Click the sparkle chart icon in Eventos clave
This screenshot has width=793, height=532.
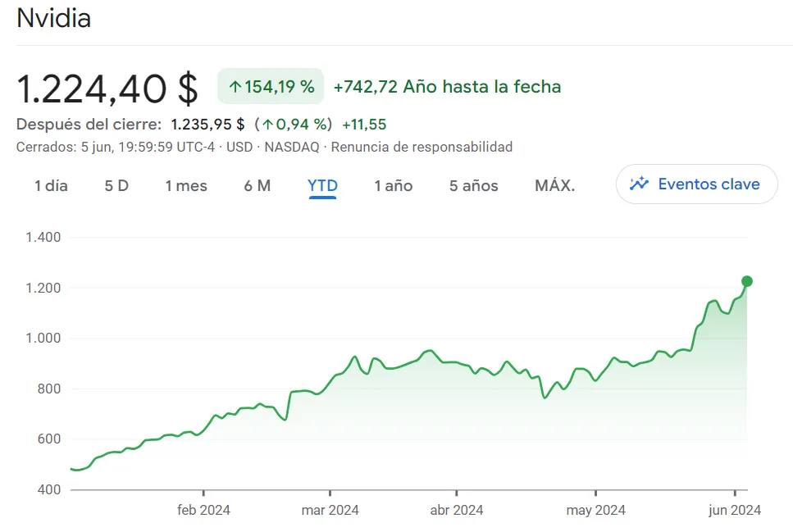[639, 184]
